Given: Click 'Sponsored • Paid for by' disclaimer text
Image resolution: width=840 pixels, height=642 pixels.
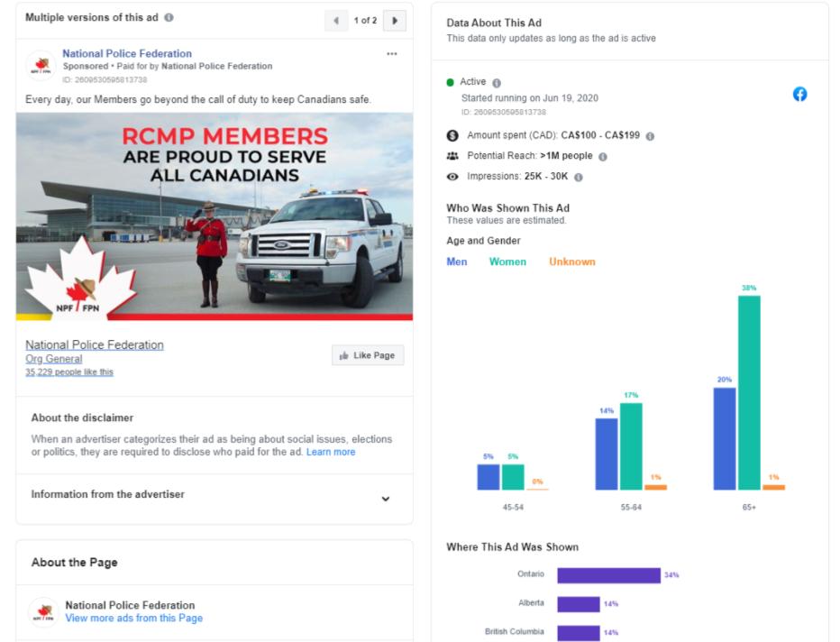Looking at the screenshot, I should (x=111, y=66).
